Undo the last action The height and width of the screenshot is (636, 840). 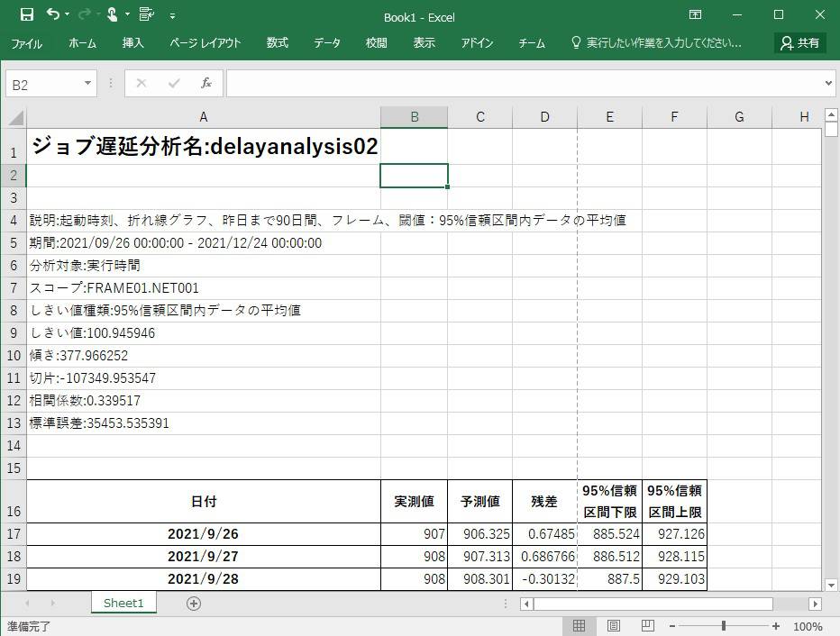click(x=53, y=14)
